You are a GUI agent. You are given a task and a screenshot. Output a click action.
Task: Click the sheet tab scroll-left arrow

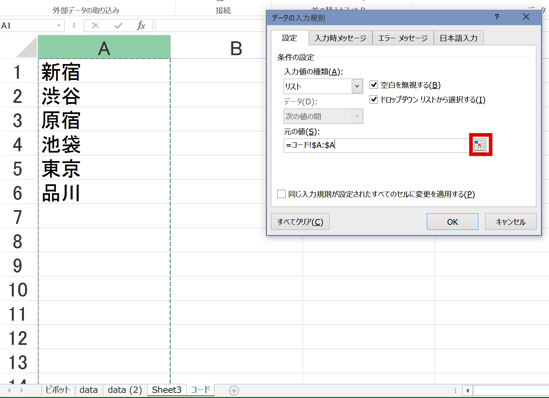(x=9, y=390)
